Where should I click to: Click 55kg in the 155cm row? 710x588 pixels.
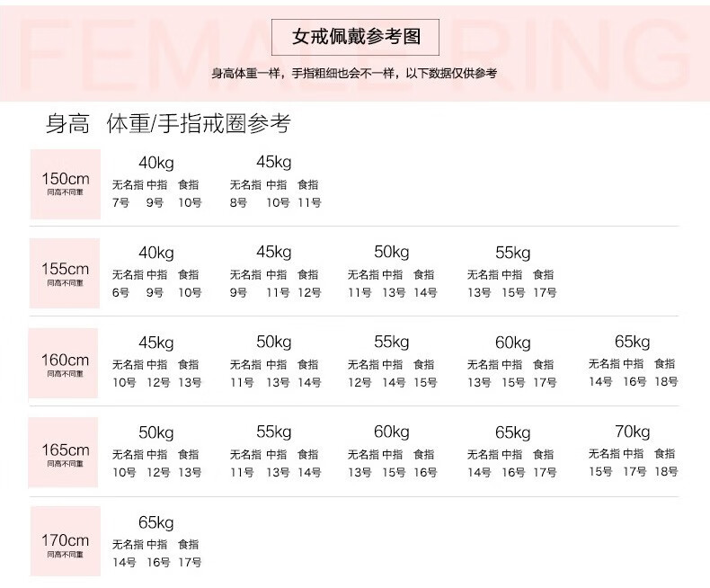pyautogui.click(x=512, y=253)
